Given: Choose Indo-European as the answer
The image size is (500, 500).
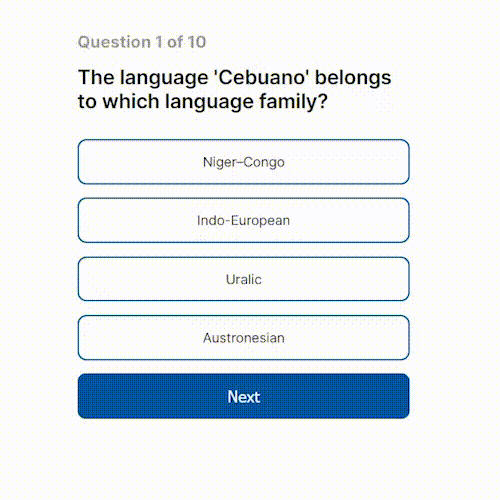Looking at the screenshot, I should point(244,220).
